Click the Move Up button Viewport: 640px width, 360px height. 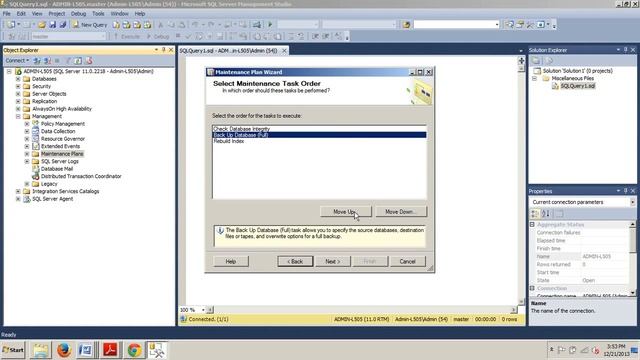pos(346,212)
